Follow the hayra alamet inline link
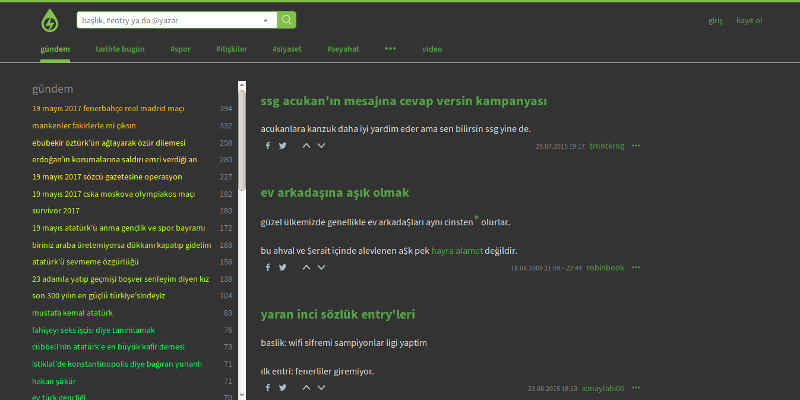The height and width of the screenshot is (400, 800). (457, 251)
